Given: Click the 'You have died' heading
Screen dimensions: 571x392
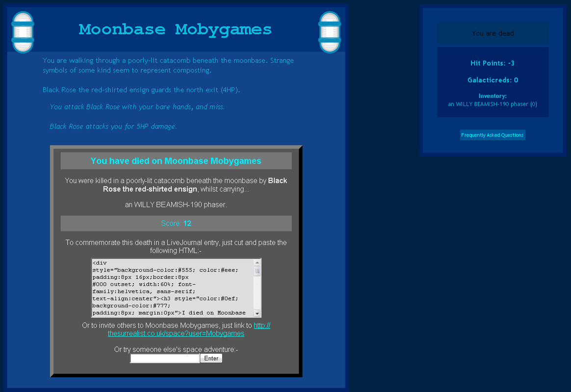Looking at the screenshot, I should point(176,161).
